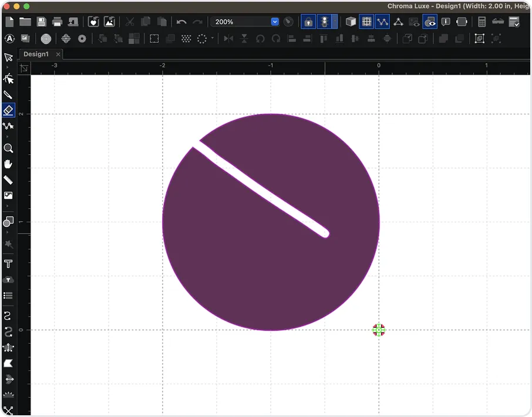Toggle the triangle nodes view
Viewport: 532px width, 417px height.
(x=398, y=22)
